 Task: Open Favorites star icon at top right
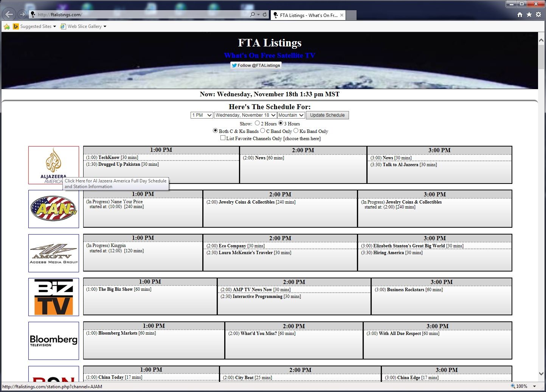[x=529, y=15]
